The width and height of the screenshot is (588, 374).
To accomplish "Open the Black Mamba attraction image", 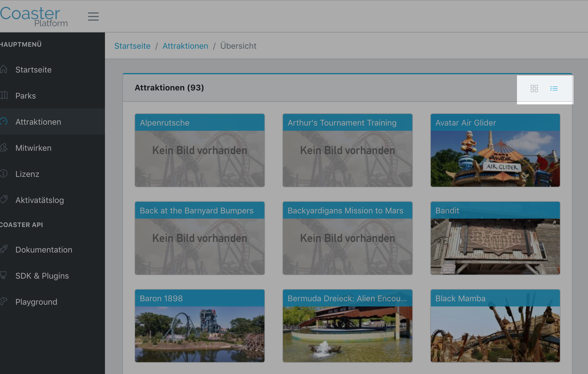I will [495, 334].
